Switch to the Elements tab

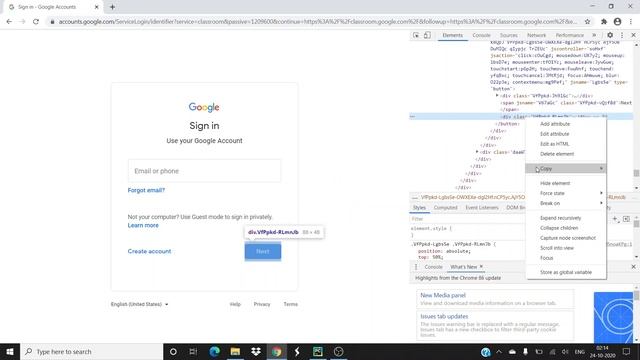point(452,36)
